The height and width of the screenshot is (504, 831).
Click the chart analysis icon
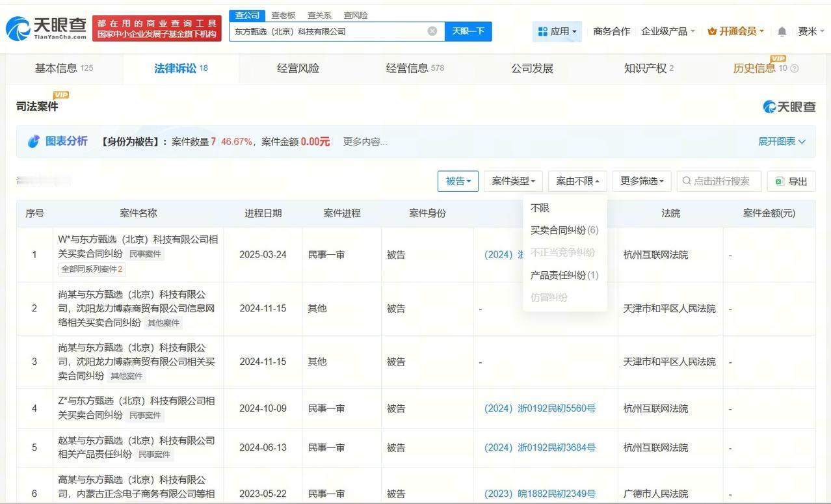33,142
